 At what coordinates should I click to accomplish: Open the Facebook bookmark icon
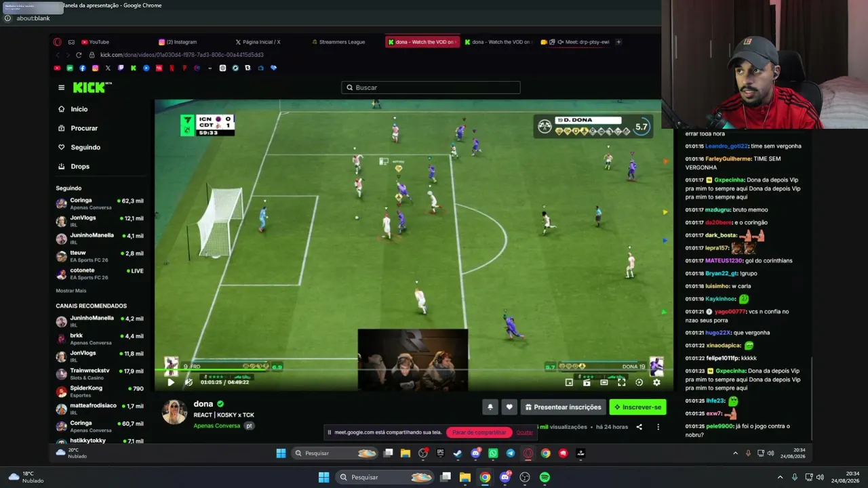coord(83,68)
